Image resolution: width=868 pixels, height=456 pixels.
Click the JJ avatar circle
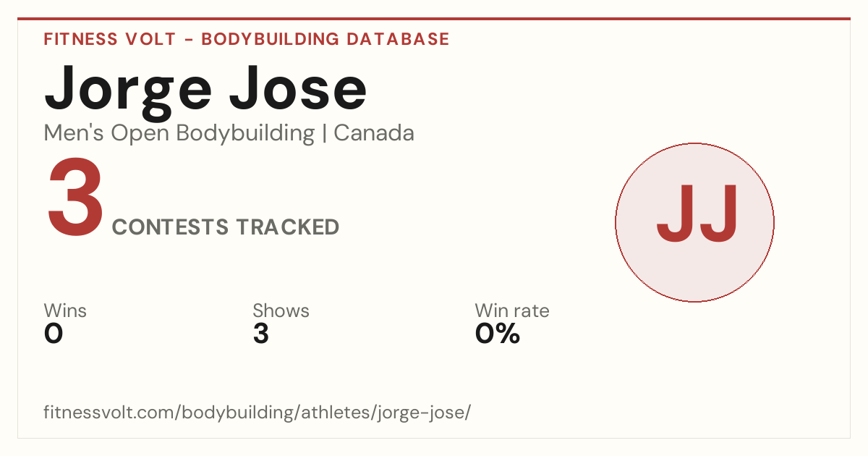[x=694, y=222]
